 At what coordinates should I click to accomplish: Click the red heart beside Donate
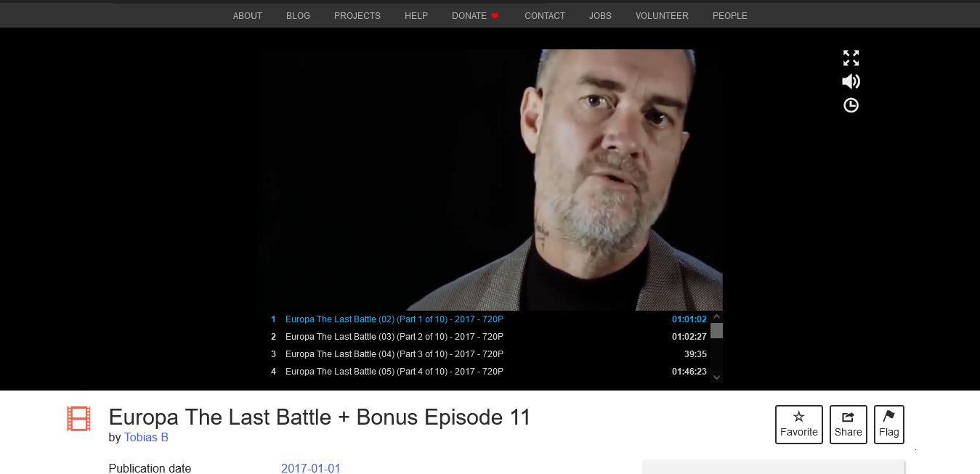tap(495, 16)
